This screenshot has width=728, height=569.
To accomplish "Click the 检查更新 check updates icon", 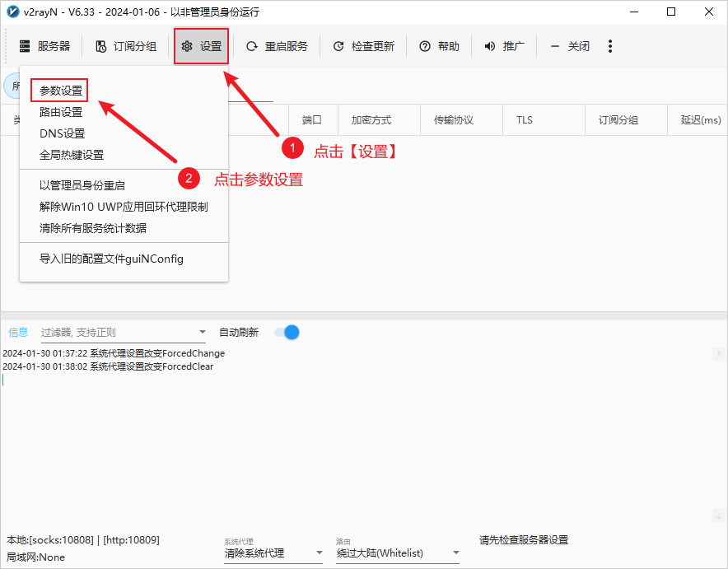I will pos(338,46).
